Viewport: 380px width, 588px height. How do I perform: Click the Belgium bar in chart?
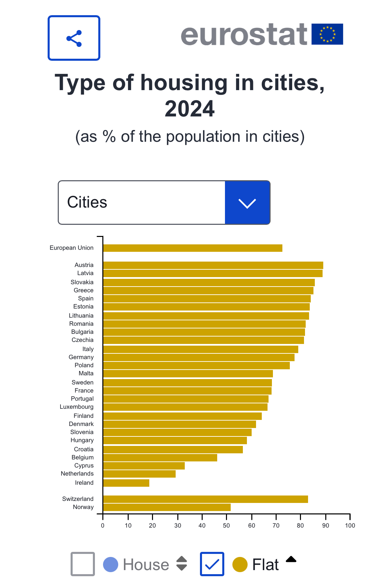[x=160, y=458]
